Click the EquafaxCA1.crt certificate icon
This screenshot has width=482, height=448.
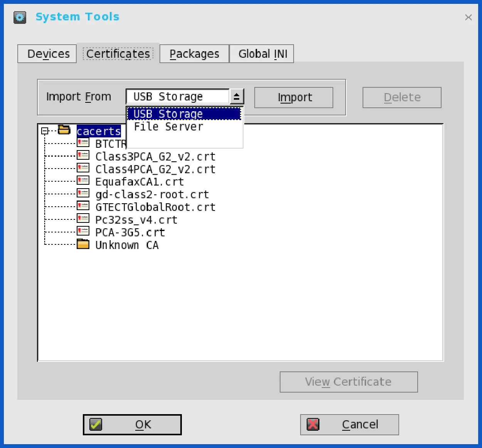point(83,181)
